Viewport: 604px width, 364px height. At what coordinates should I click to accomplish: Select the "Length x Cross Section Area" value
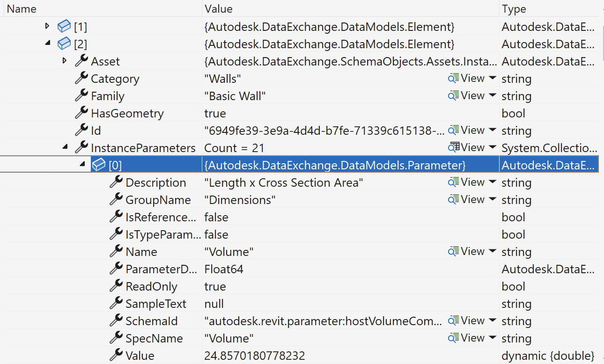pyautogui.click(x=284, y=182)
